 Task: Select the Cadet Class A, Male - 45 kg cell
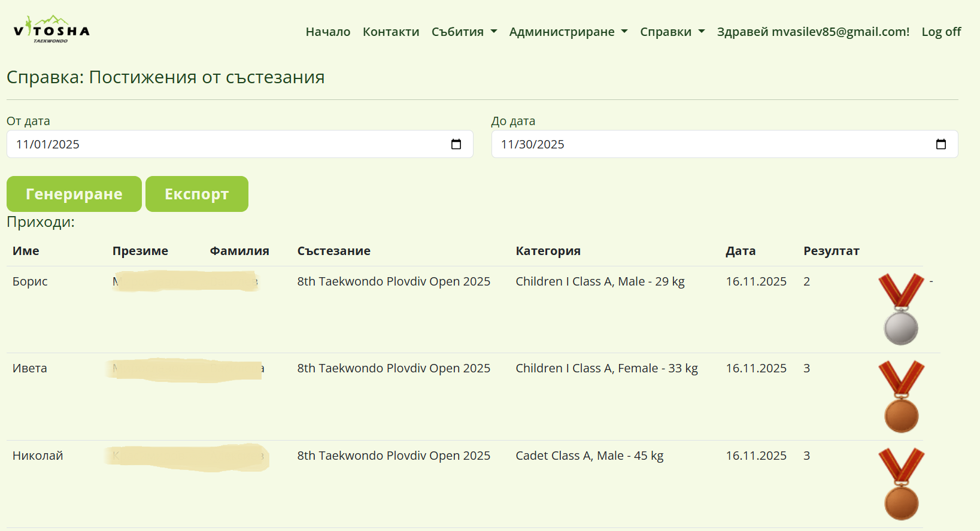590,456
